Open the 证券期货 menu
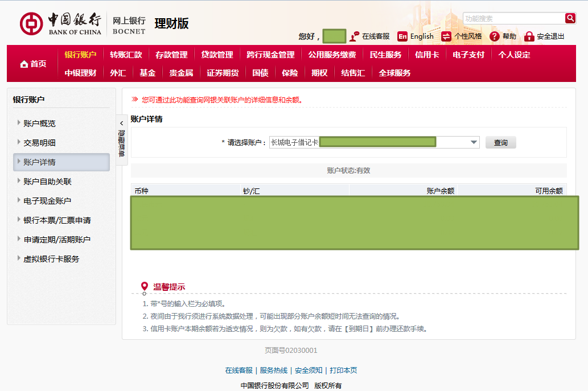The image size is (588, 391). (223, 73)
